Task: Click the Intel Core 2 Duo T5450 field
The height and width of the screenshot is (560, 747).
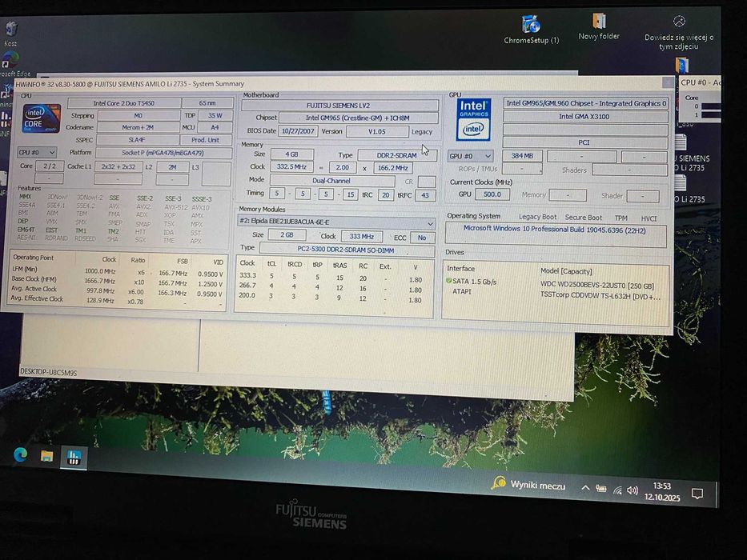Action: [124, 103]
